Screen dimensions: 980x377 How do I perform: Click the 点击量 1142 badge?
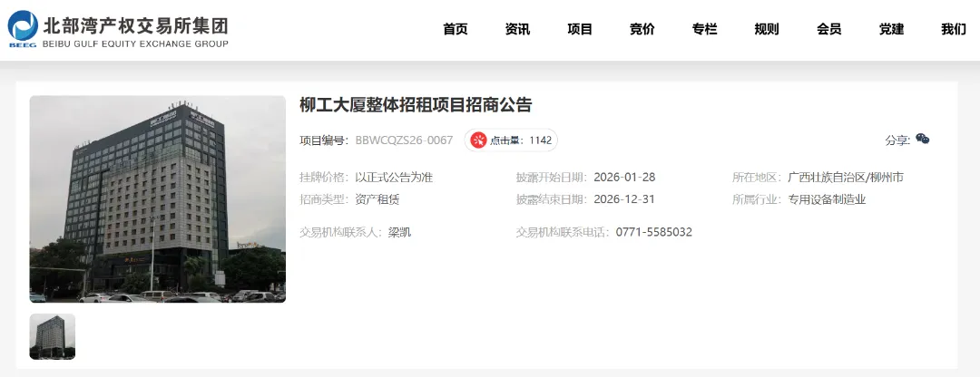[x=511, y=140]
